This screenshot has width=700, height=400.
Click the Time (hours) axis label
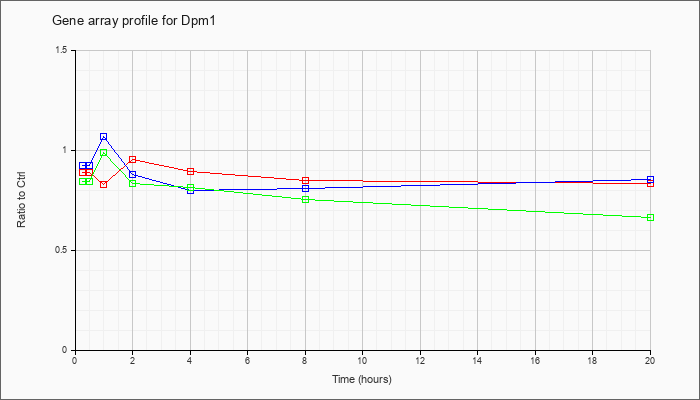click(x=362, y=379)
